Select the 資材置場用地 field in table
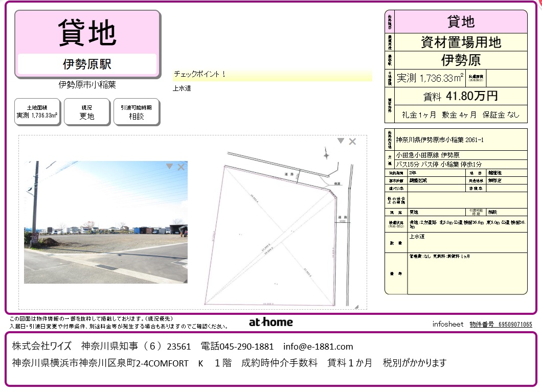 460,42
